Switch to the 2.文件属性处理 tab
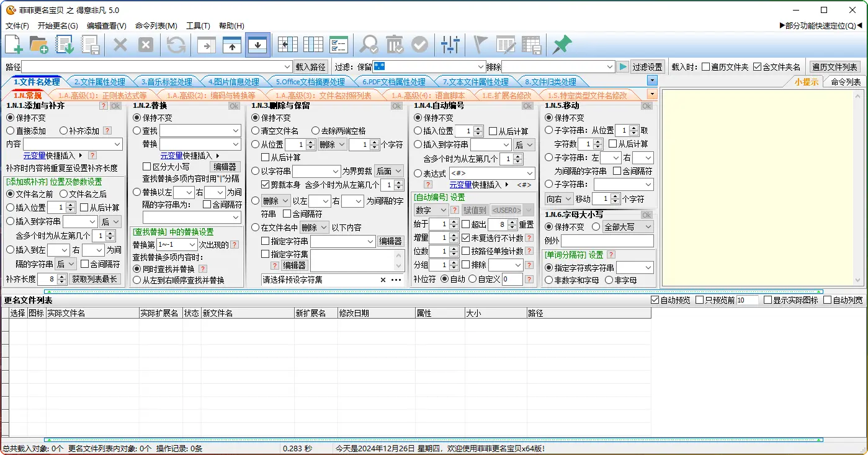 99,82
